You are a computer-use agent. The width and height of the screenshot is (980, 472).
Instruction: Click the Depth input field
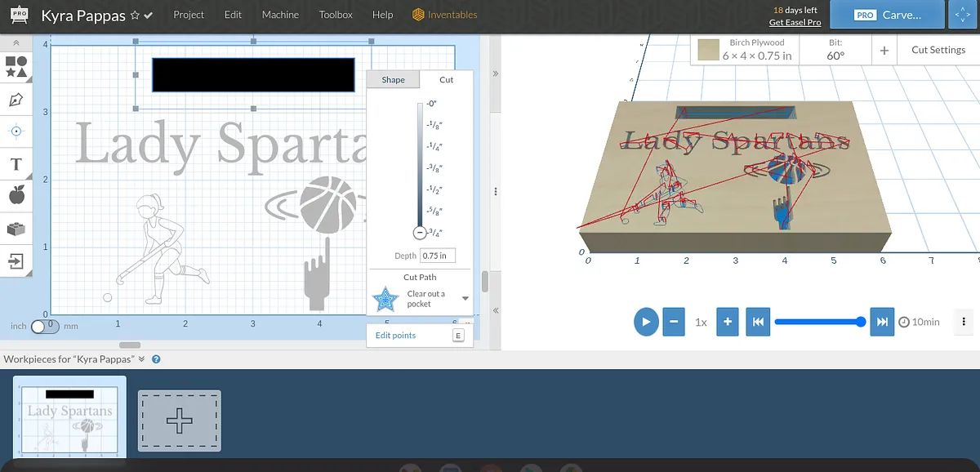tap(438, 256)
